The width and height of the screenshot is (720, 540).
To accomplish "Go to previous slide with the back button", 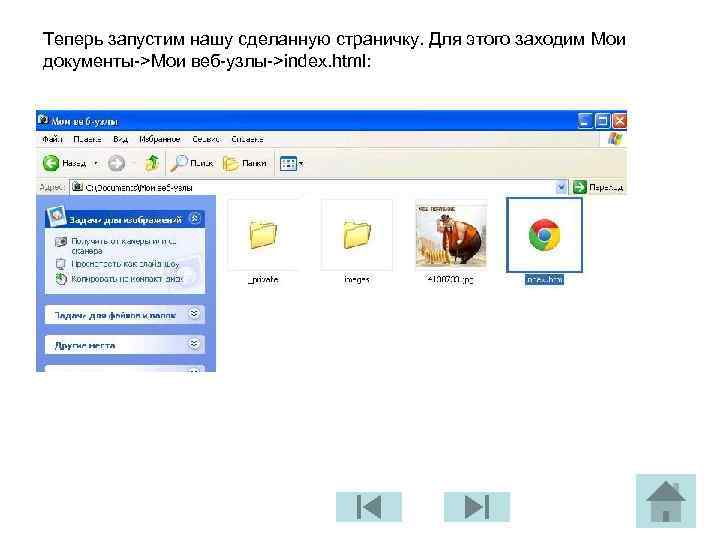I will [x=369, y=507].
